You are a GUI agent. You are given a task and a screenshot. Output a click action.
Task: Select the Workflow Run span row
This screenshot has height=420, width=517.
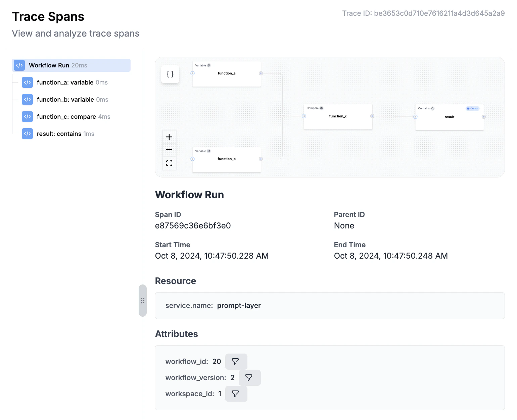pos(71,65)
